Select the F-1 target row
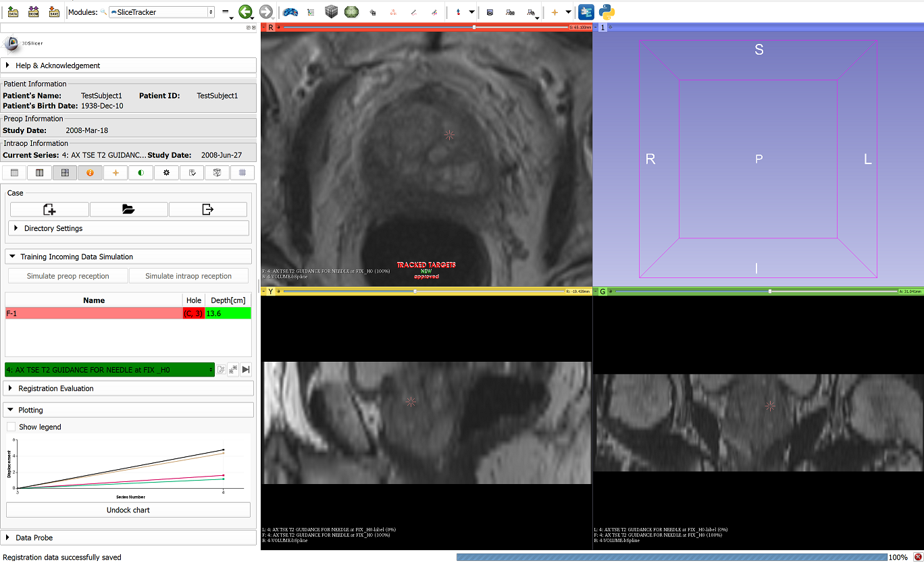Viewport: 924px width, 563px height. pyautogui.click(x=93, y=313)
